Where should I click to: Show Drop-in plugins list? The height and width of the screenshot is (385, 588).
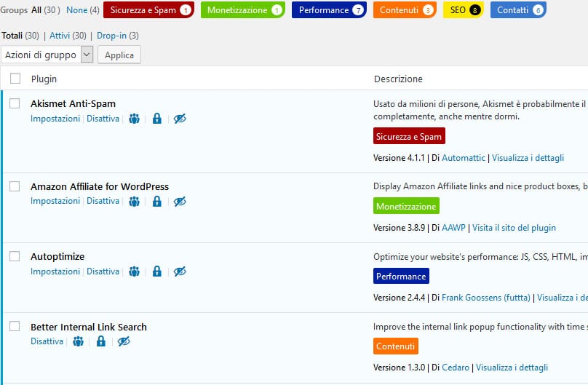112,36
